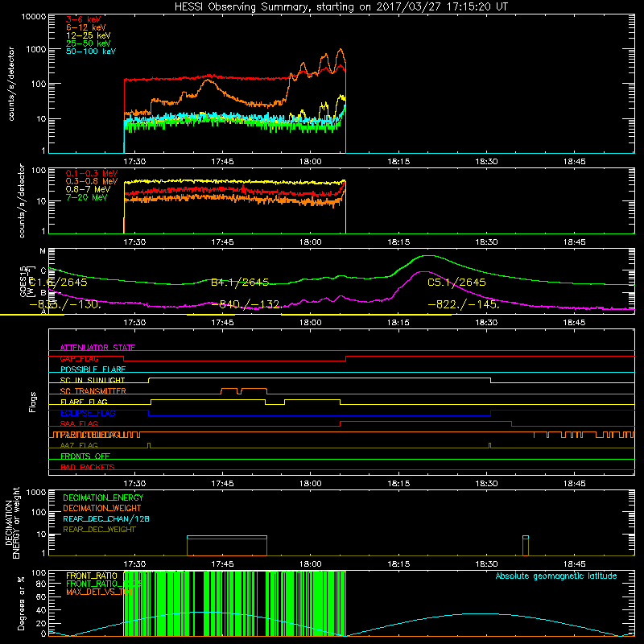Click the 7-20 MeV legend entry

[x=86, y=197]
